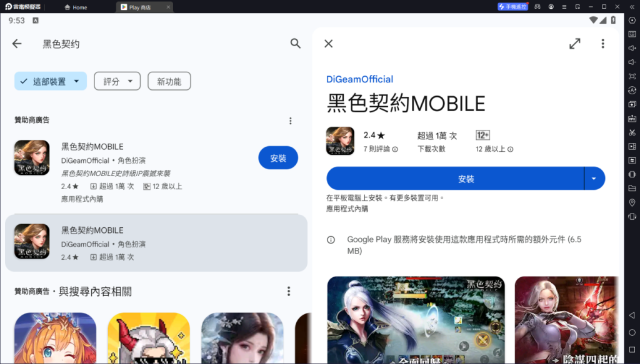The image size is (640, 364).
Task: Click the mini-window icon in title bar
Action: tap(577, 6)
